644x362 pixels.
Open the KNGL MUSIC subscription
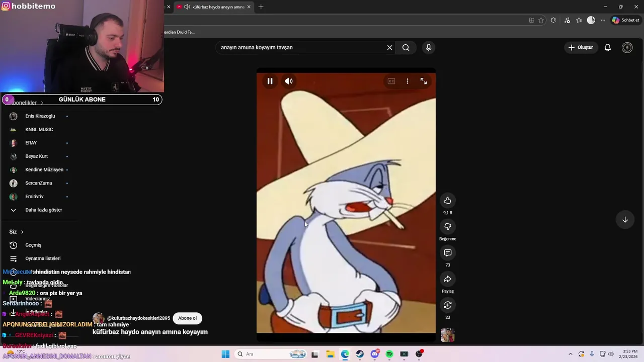(39, 130)
